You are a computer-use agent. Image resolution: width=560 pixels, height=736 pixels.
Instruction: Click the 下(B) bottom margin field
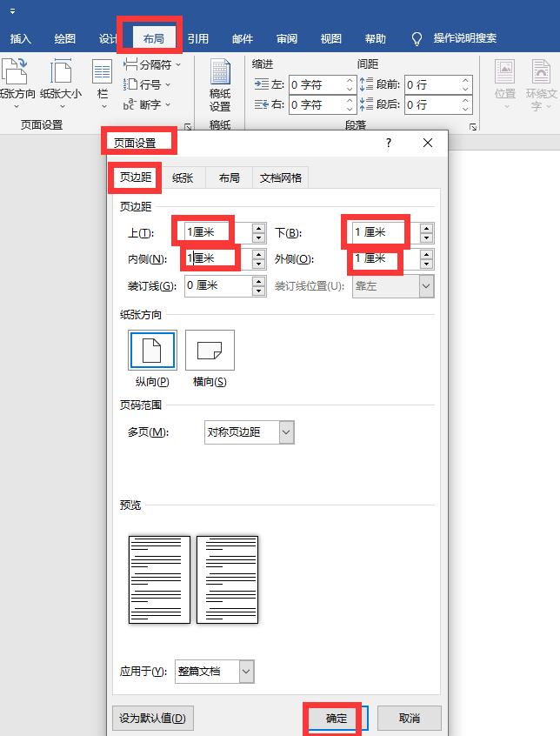click(x=385, y=232)
